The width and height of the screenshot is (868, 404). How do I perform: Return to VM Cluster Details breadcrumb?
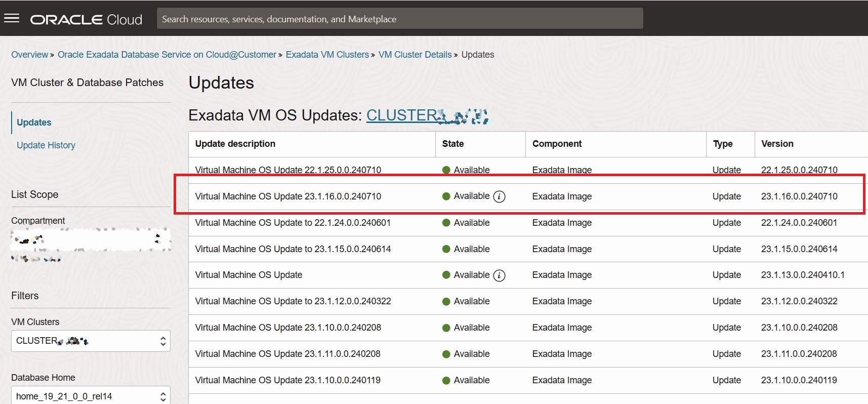415,55
